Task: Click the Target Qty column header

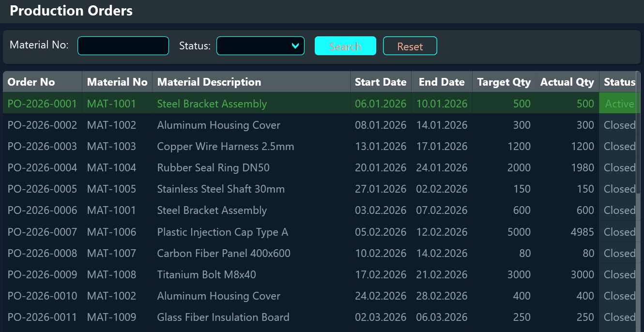Action: [x=504, y=82]
